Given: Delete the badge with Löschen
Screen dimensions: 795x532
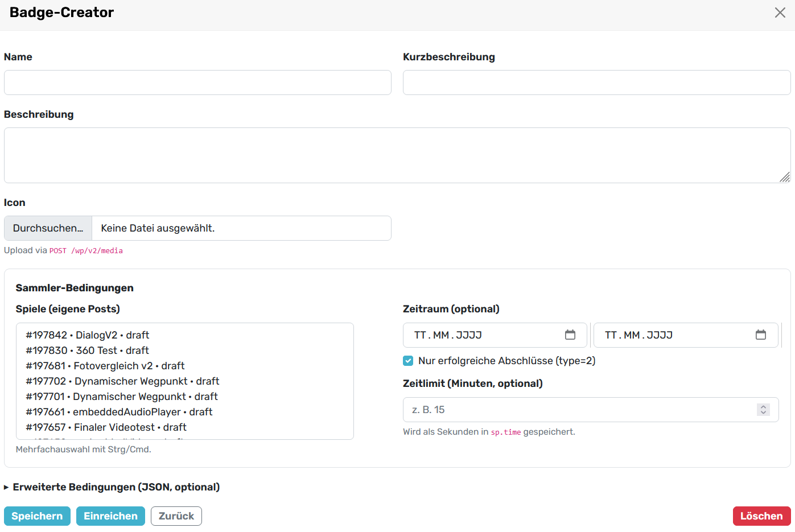Looking at the screenshot, I should 761,516.
